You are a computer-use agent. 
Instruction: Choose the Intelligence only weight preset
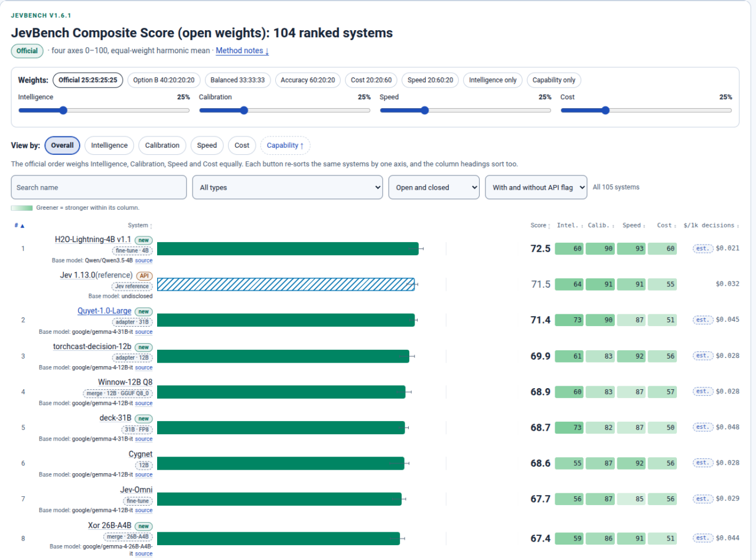[x=493, y=80]
